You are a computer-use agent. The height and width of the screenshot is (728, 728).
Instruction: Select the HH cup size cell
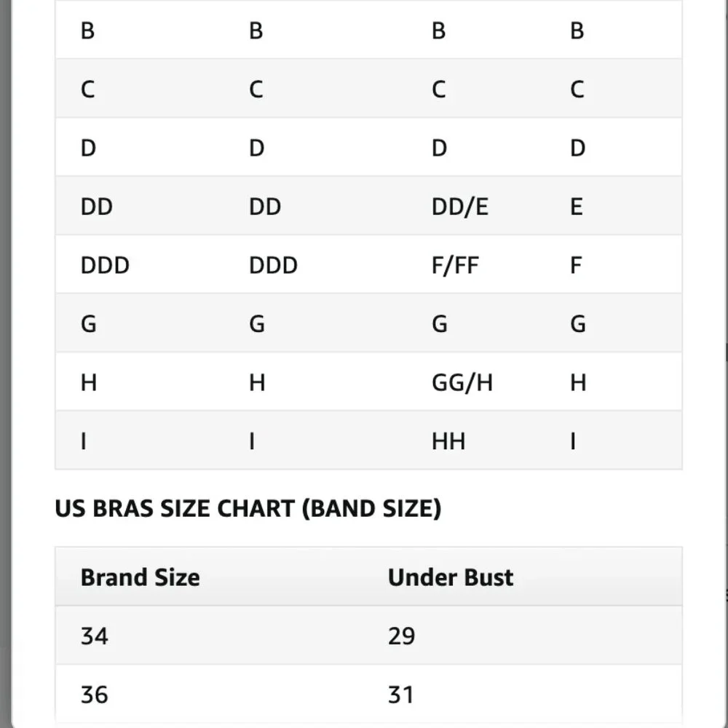pyautogui.click(x=448, y=441)
